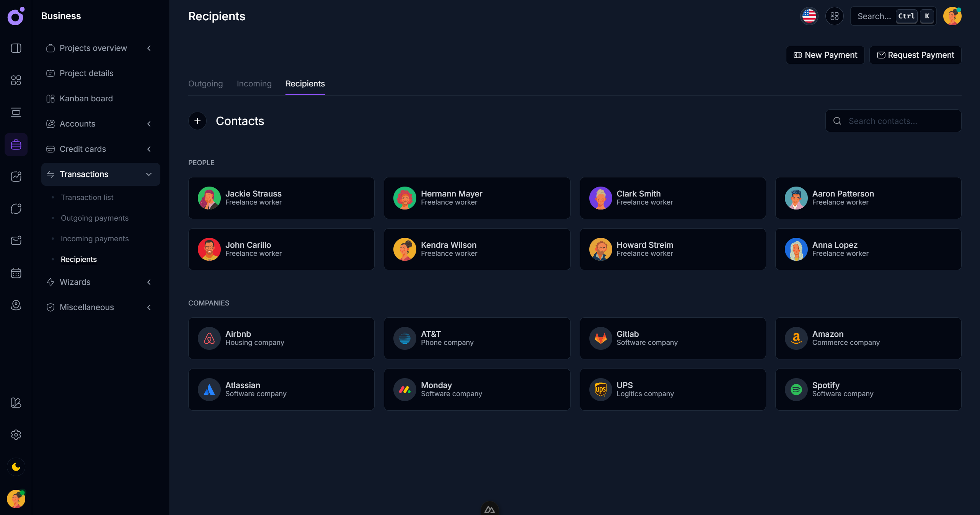Viewport: 980px width, 515px height.
Task: Open Transaction list sidebar link
Action: pos(87,197)
